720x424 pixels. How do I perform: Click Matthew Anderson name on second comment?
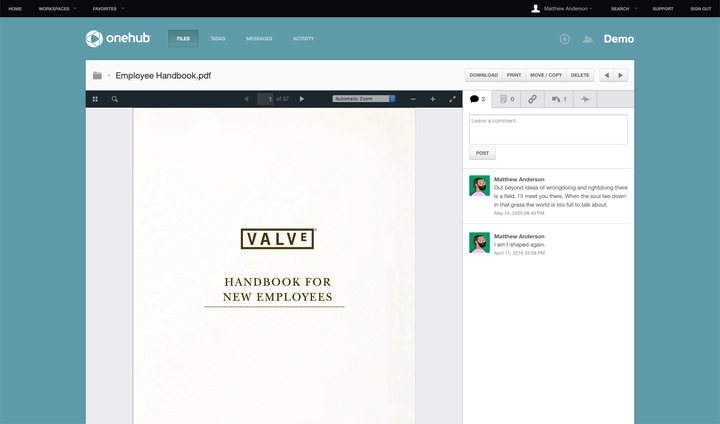point(519,236)
